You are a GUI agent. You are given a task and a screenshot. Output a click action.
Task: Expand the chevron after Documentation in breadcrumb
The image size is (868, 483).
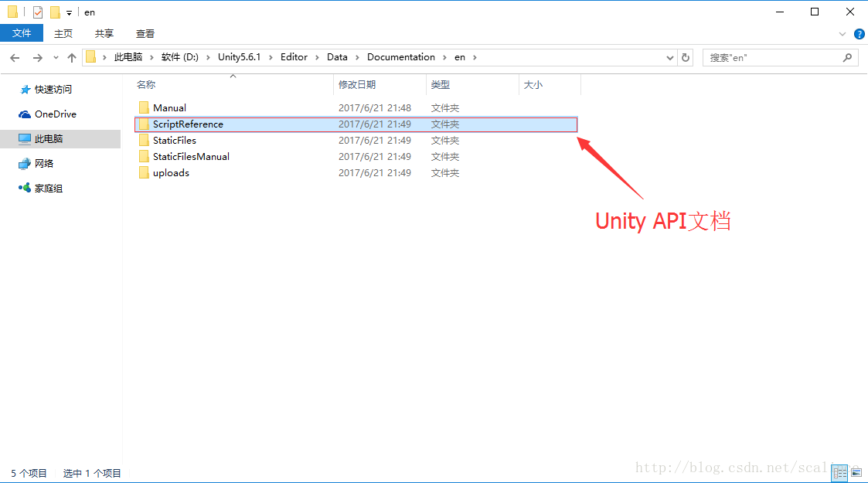tap(444, 57)
